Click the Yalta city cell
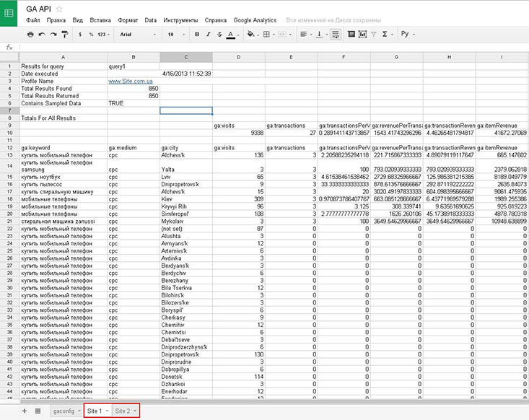Image resolution: width=529 pixels, height=420 pixels. coord(186,166)
